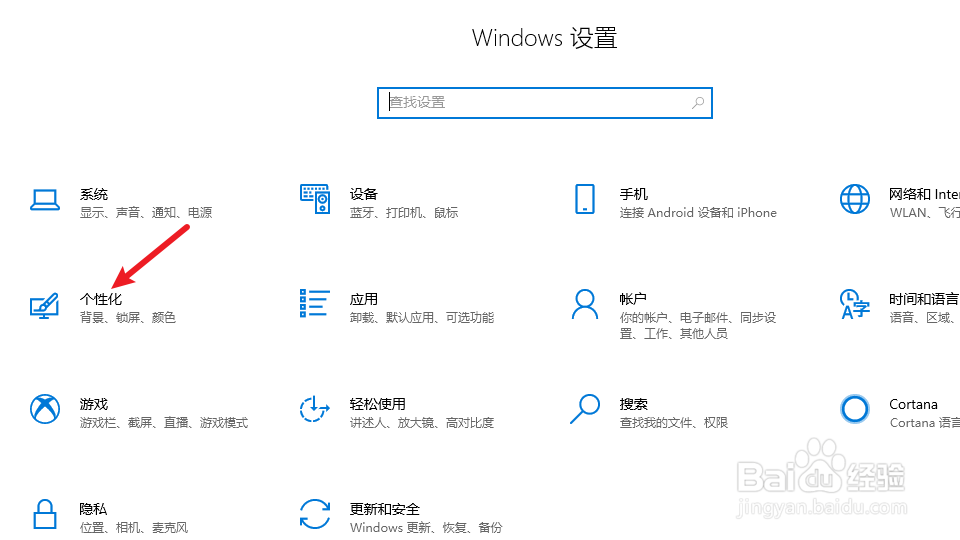
Task: Click text 连接 Android 设备和 iPhone
Action: click(x=698, y=212)
